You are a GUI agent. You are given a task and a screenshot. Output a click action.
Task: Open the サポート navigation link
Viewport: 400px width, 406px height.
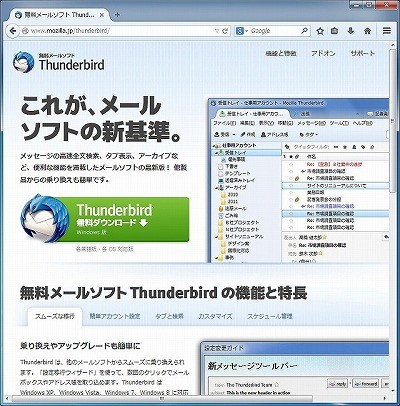pyautogui.click(x=362, y=53)
